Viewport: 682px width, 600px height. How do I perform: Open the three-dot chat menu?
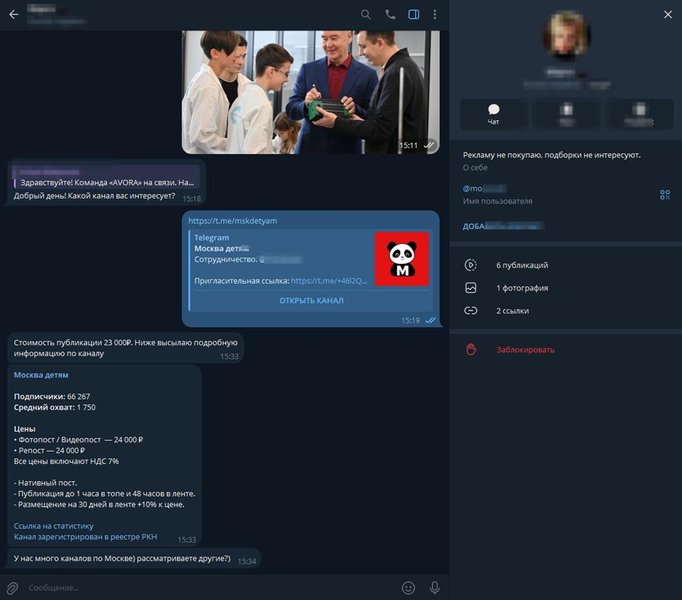(435, 14)
